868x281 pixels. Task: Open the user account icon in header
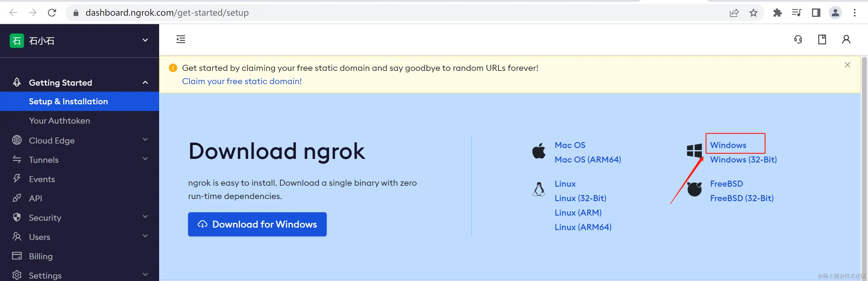click(846, 39)
